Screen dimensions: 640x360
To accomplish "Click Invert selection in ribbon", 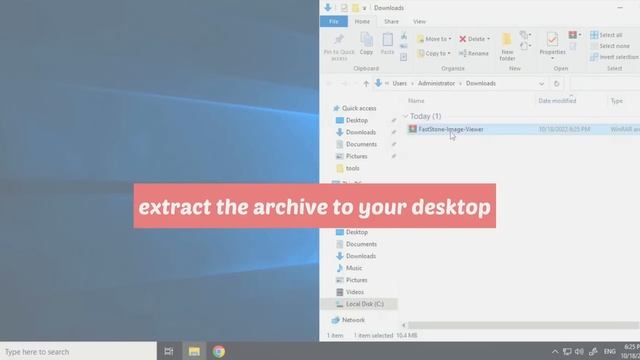I will click(614, 57).
